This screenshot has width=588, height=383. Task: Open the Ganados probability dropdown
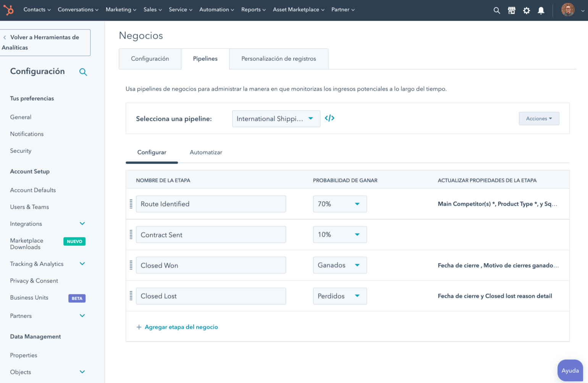click(340, 265)
